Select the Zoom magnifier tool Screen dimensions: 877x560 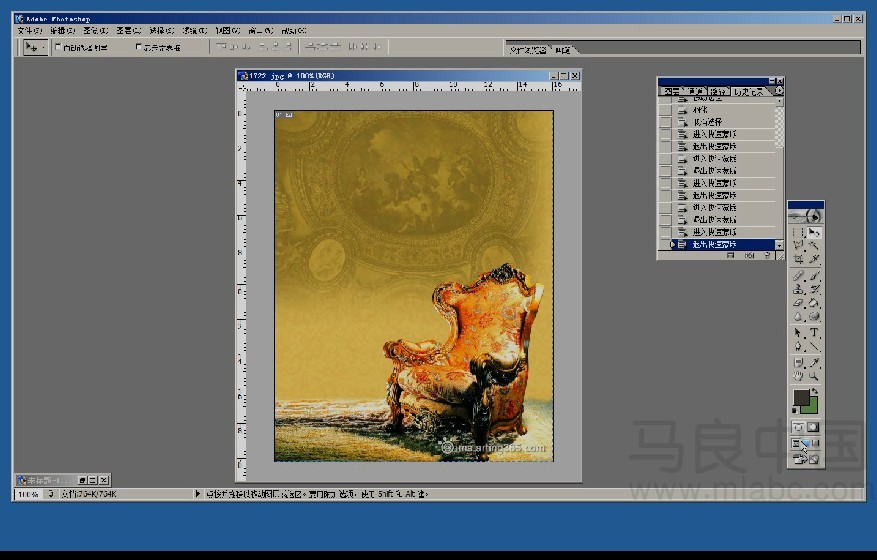(x=814, y=377)
